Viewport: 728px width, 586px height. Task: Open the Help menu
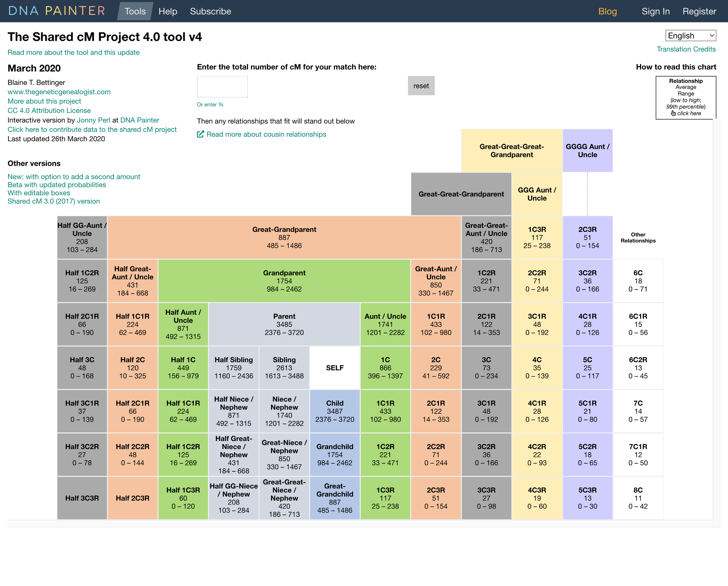(x=168, y=11)
